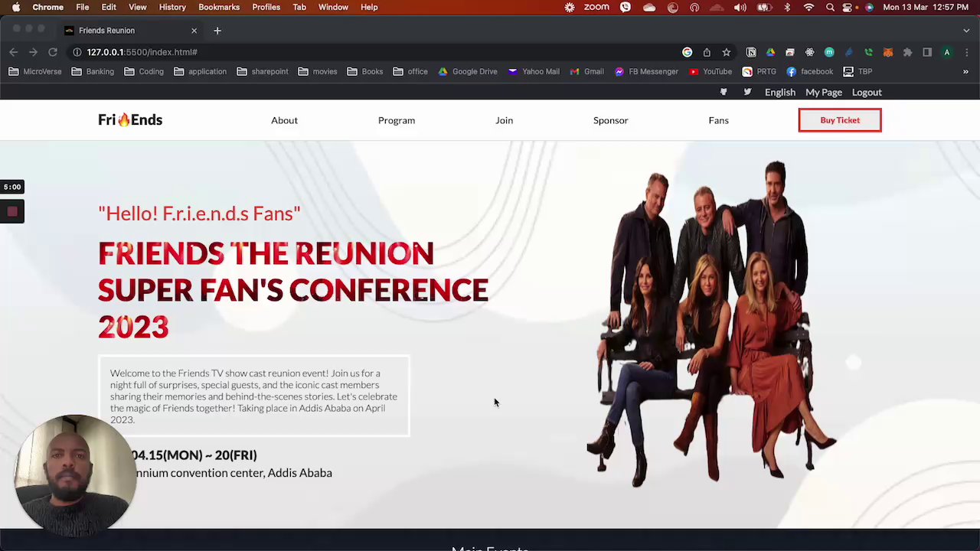980x551 pixels.
Task: Click the GitHub icon in site header
Action: (x=724, y=92)
